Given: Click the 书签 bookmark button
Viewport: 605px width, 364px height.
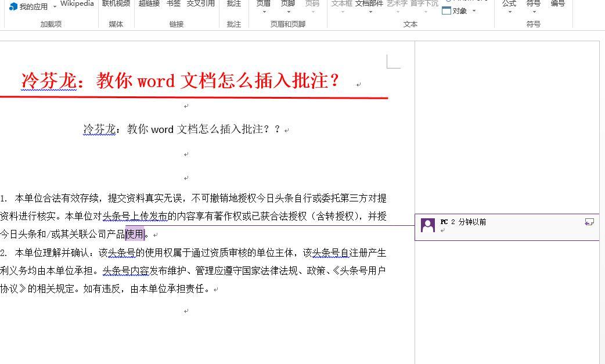Looking at the screenshot, I should 173,4.
